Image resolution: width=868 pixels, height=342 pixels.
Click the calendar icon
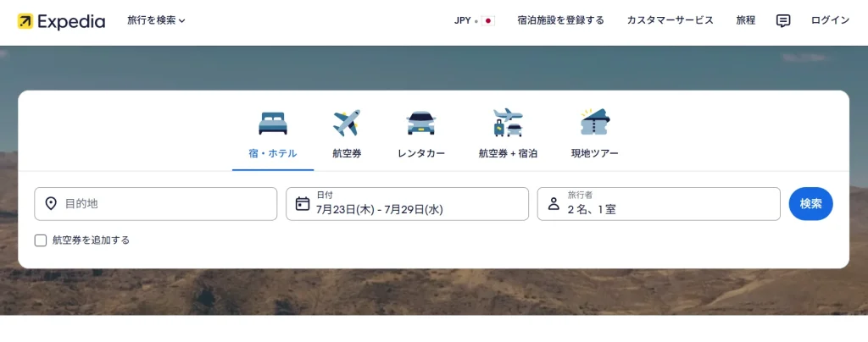coord(303,204)
